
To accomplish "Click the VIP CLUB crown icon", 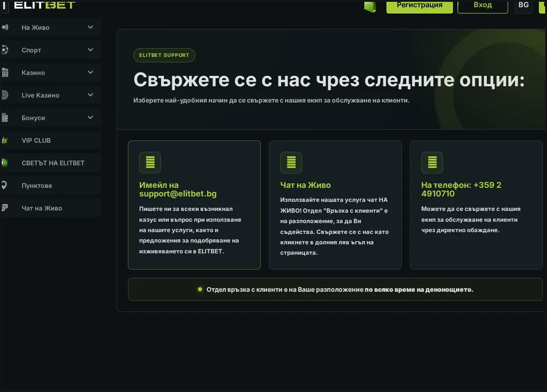I will point(5,140).
